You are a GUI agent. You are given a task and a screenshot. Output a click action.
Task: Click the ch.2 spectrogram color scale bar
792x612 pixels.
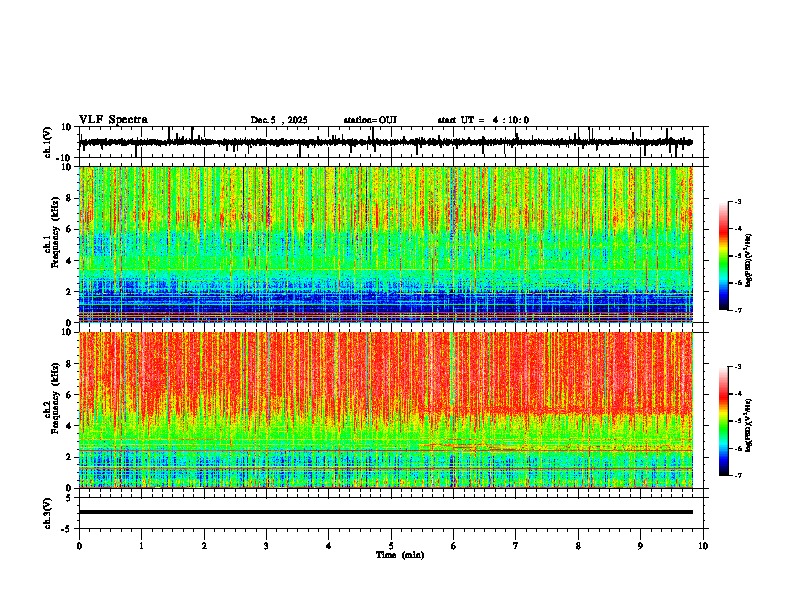[723, 421]
